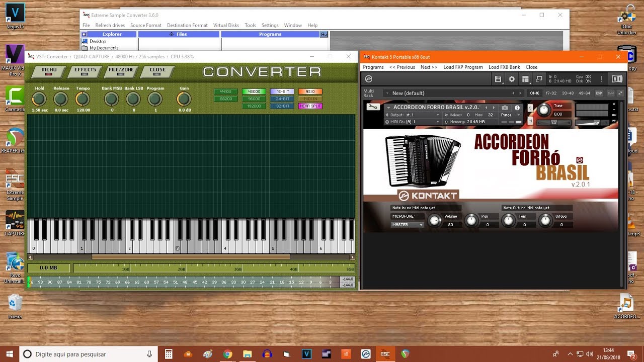Open the Kontakt save/files menu icon
The image size is (644, 362).
pos(498,79)
